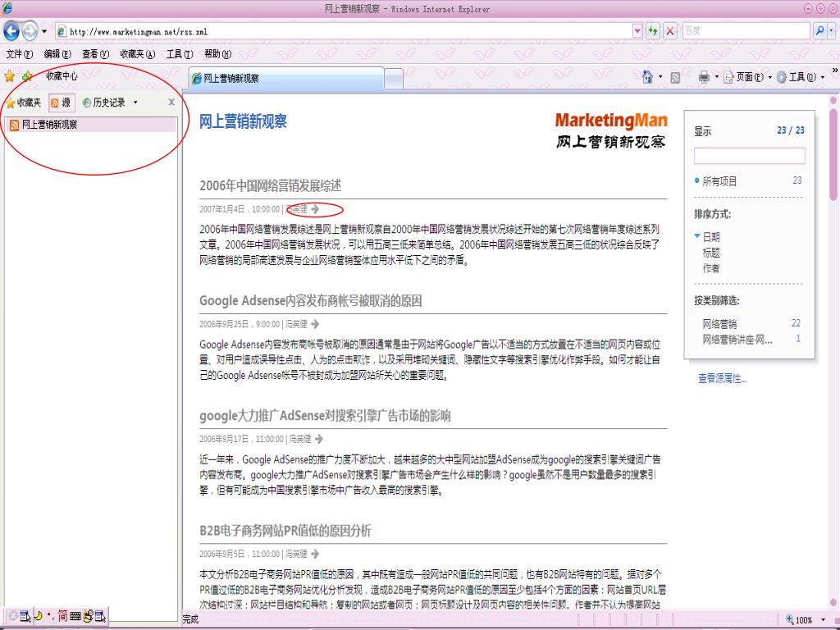Go back with the Back arrow button
Viewport: 840px width, 630px height.
(x=11, y=31)
